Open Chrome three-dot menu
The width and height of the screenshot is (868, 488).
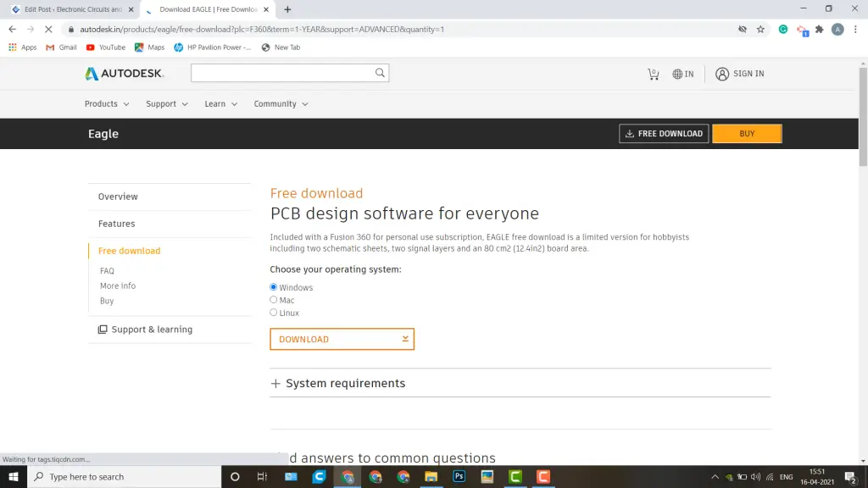[x=855, y=30]
